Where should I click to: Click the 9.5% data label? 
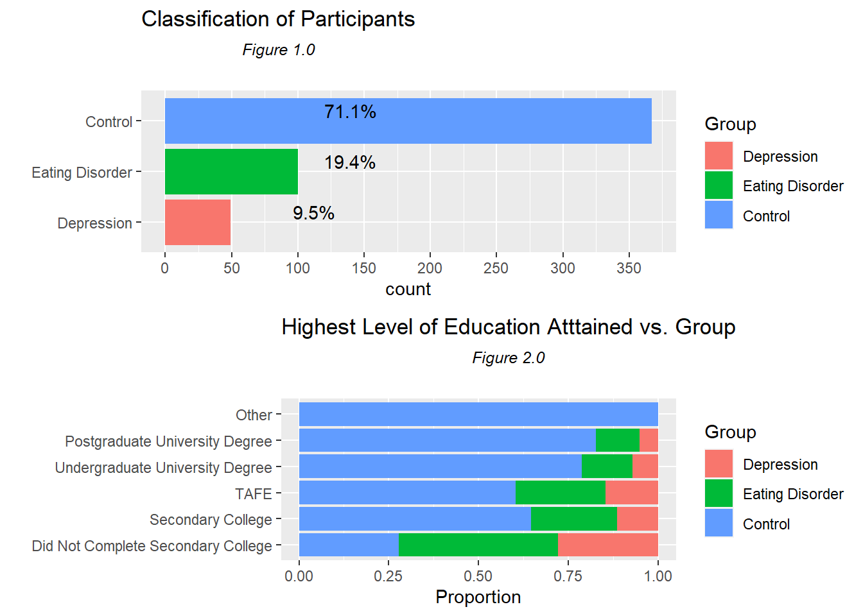313,213
